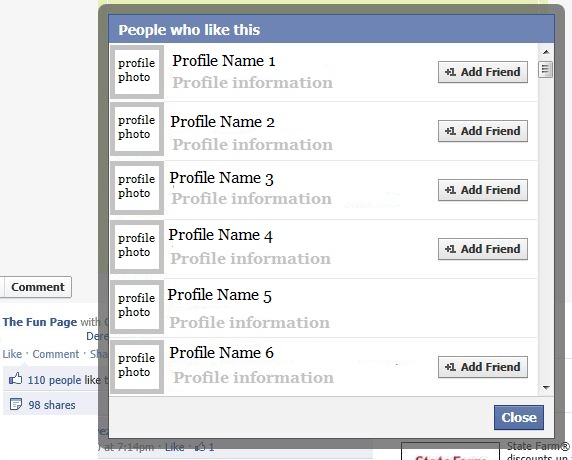
Task: Click the scrollbar up arrow in the list
Action: click(x=546, y=52)
